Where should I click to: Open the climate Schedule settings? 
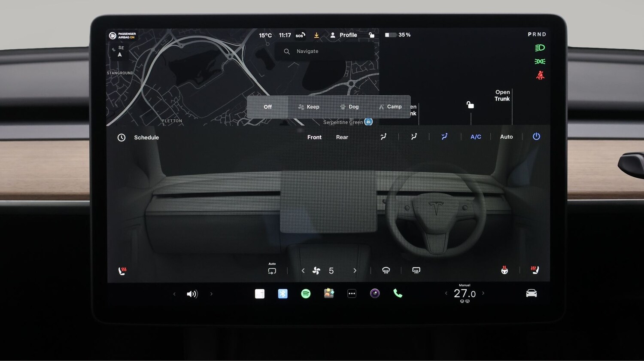click(138, 137)
